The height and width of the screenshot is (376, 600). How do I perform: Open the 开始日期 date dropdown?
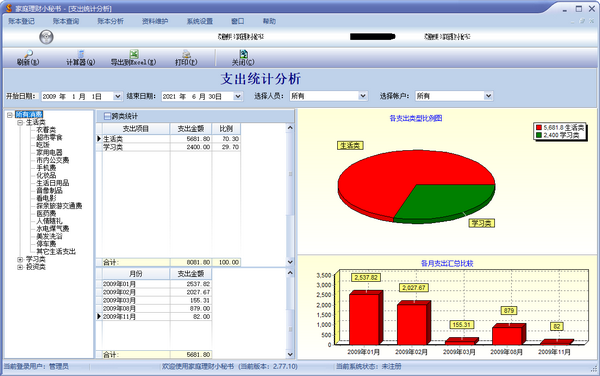click(x=117, y=96)
